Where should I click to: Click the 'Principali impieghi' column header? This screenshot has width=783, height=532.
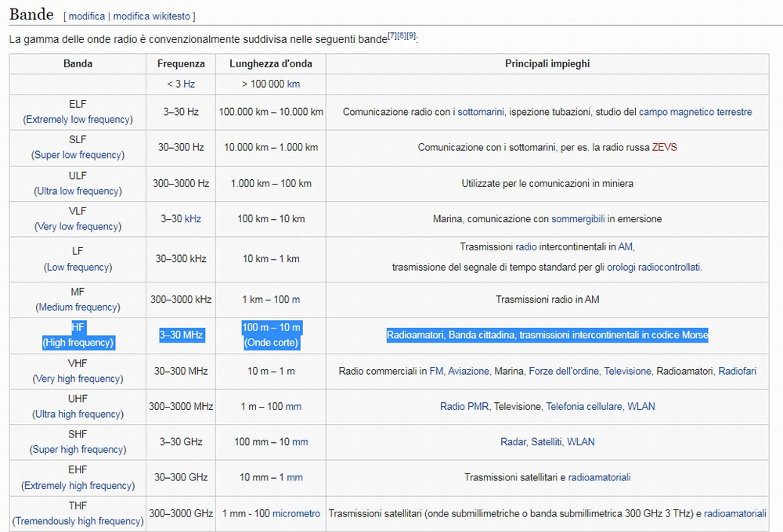(547, 63)
